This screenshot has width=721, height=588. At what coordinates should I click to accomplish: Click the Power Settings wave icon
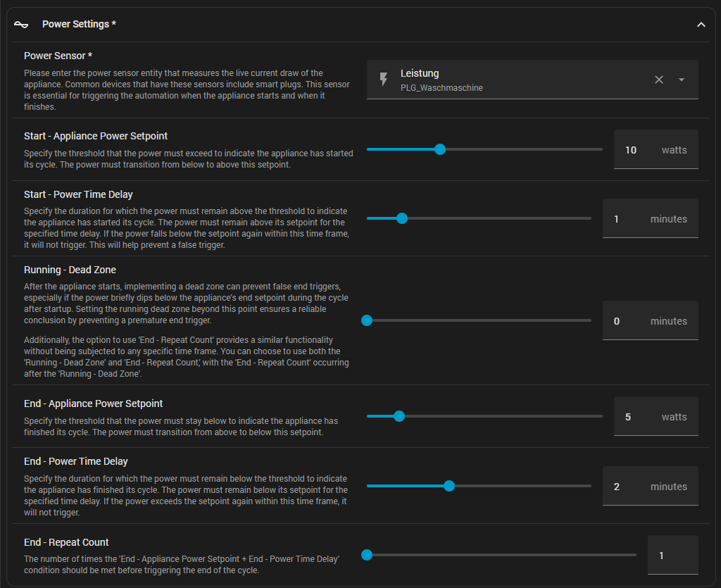coord(21,25)
